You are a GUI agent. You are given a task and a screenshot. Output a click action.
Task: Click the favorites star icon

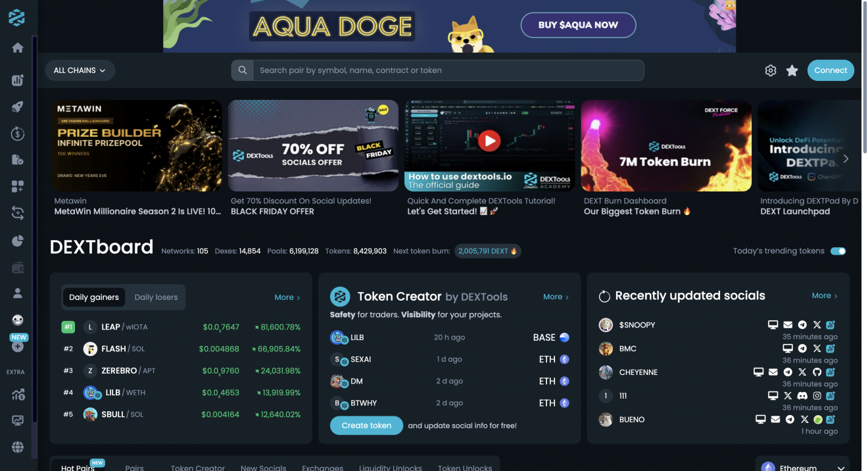tap(792, 70)
